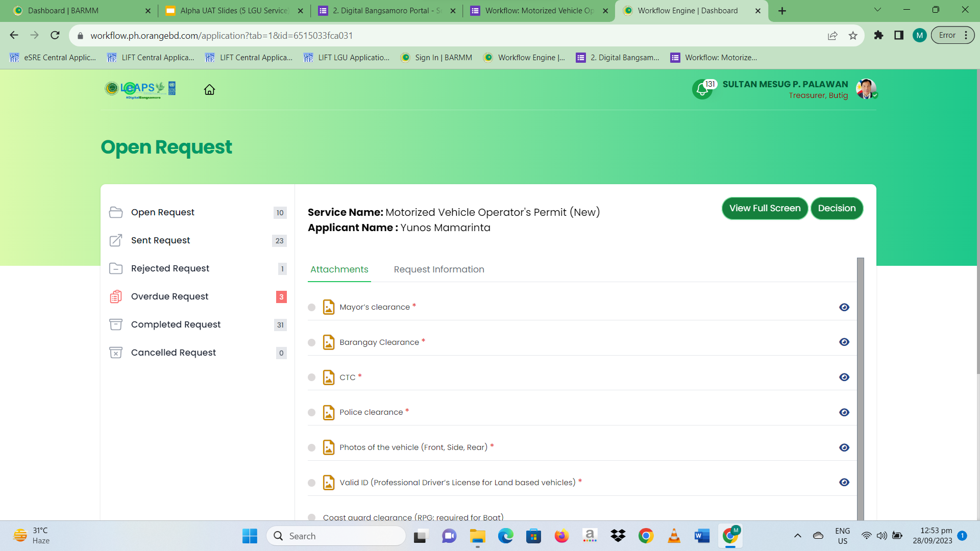Select the CTC radio indicator

pos(311,378)
